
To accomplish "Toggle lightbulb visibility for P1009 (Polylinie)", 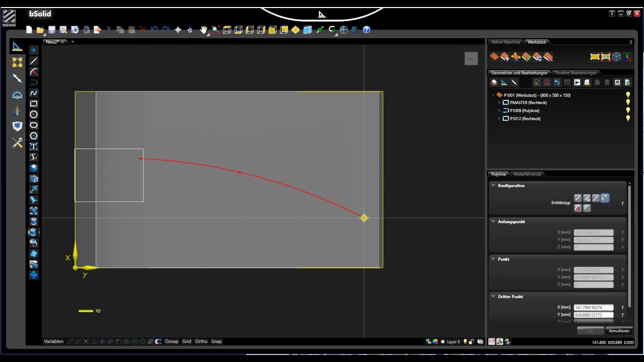I will click(628, 111).
